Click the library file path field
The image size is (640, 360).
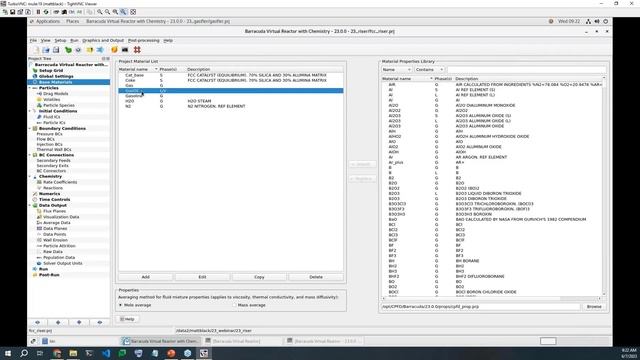point(480,306)
